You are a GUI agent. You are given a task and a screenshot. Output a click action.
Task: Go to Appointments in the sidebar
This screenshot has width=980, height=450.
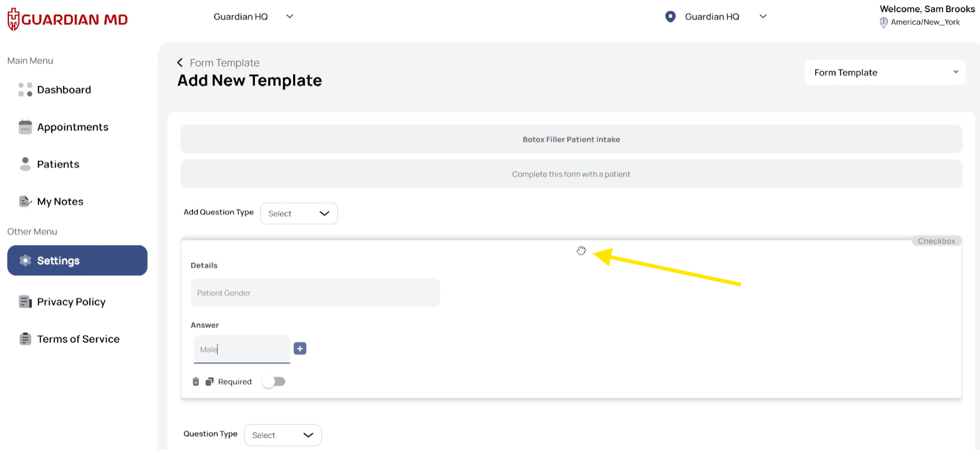(x=72, y=127)
